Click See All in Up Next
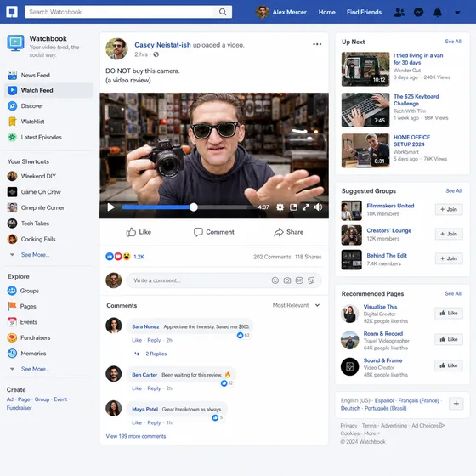The image size is (476, 476). pyautogui.click(x=453, y=42)
